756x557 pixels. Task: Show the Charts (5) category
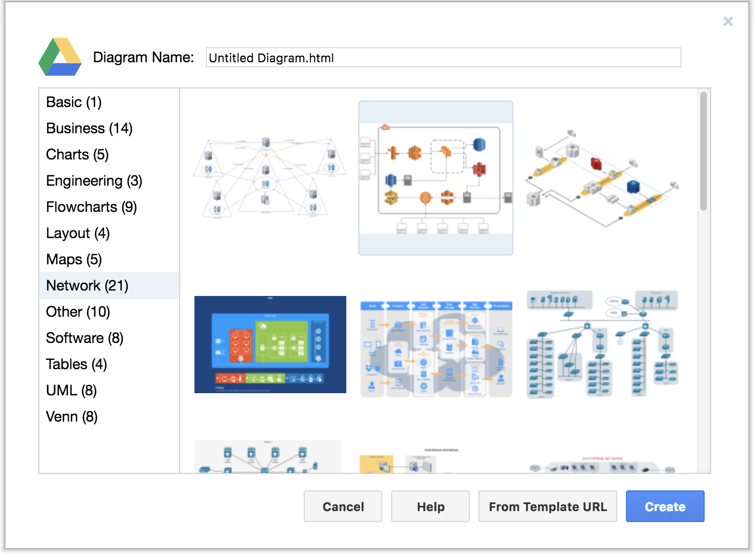(x=77, y=155)
